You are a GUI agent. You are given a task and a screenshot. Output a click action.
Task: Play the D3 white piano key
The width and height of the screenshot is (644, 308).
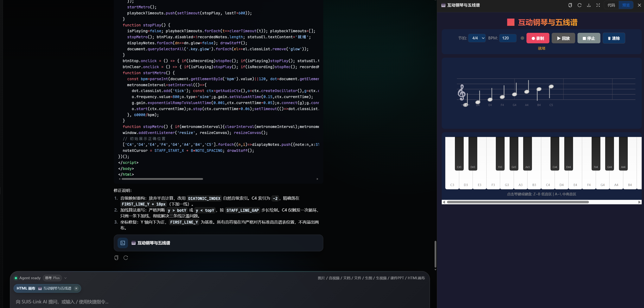click(x=466, y=180)
